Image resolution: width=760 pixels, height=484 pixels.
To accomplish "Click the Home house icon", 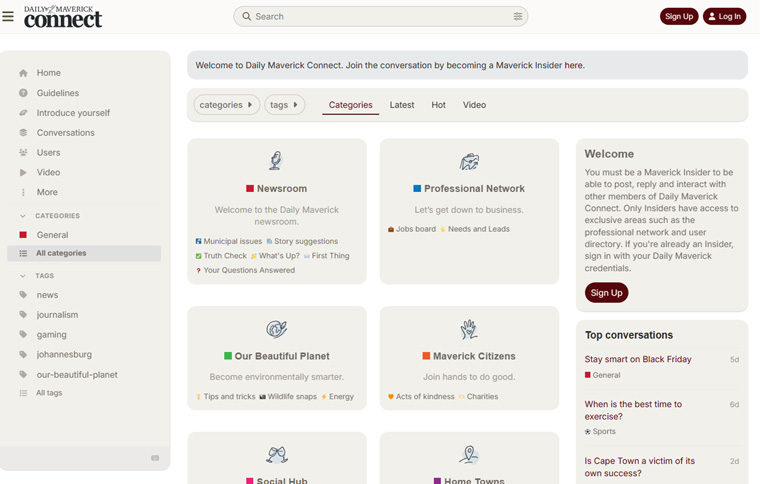I will (x=23, y=73).
